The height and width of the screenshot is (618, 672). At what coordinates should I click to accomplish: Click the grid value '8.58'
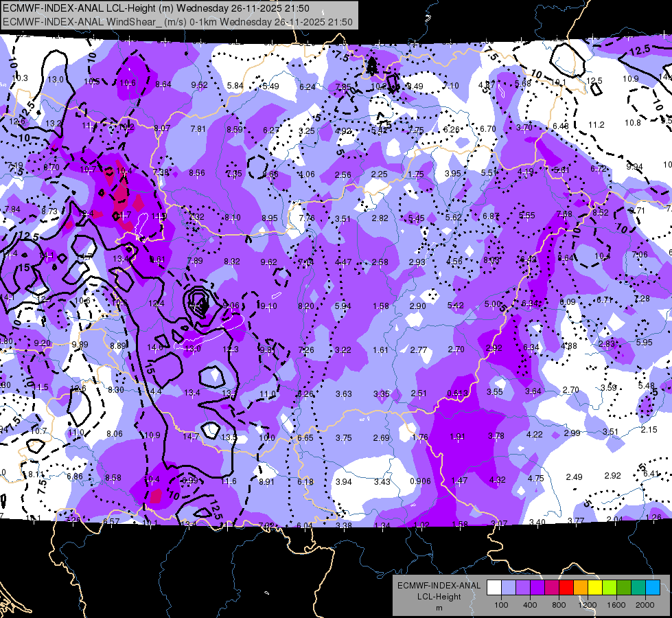[x=113, y=477]
